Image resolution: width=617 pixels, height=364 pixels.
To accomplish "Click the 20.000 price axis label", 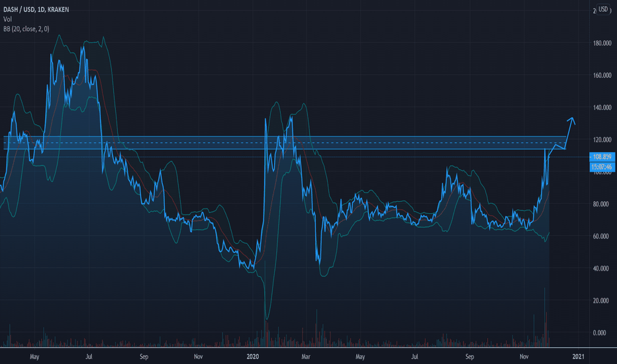I will click(x=601, y=300).
